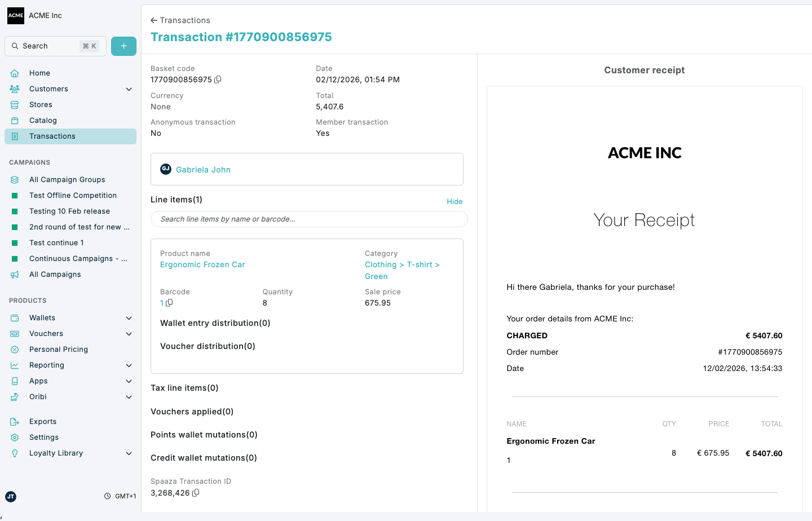This screenshot has width=812, height=521.
Task: Copy the Spaaza Transaction ID
Action: pyautogui.click(x=195, y=493)
